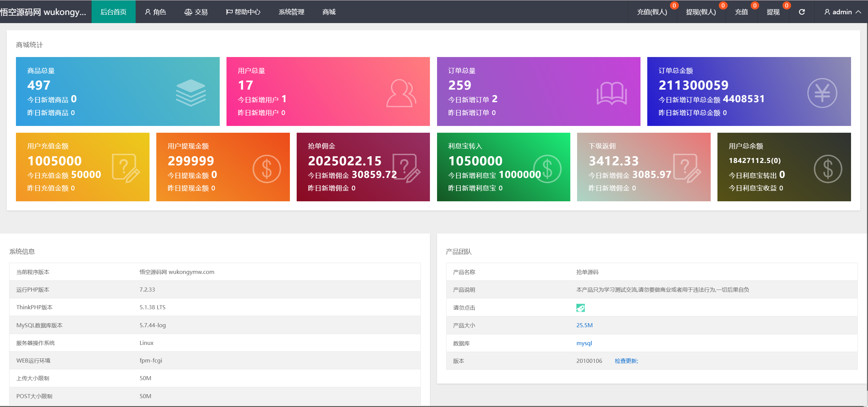Viewport: 868px width, 407px height.
Task: Open the 交易 menu
Action: click(x=196, y=12)
